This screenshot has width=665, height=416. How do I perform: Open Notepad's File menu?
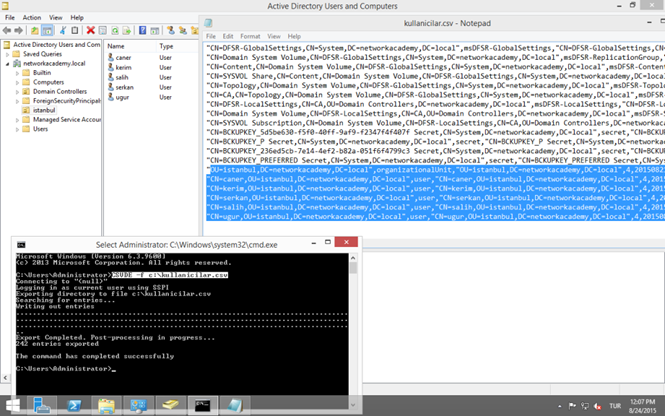click(x=211, y=36)
